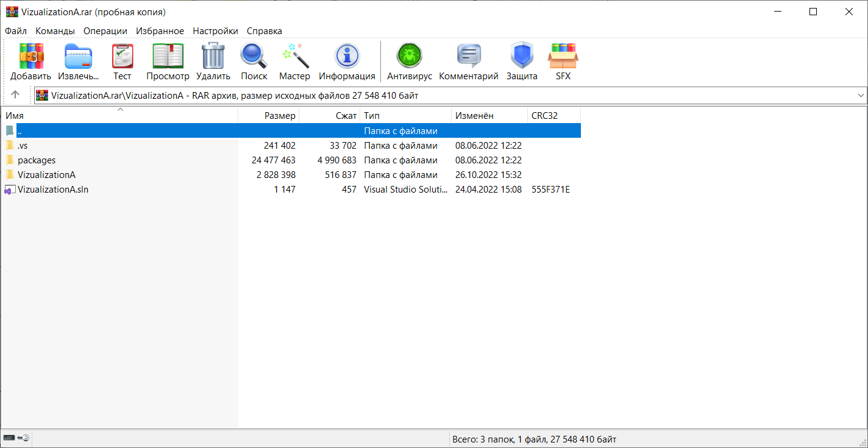Screen dimensions: 868x448
Task: Run archive check with Тест icon
Action: coord(122,57)
